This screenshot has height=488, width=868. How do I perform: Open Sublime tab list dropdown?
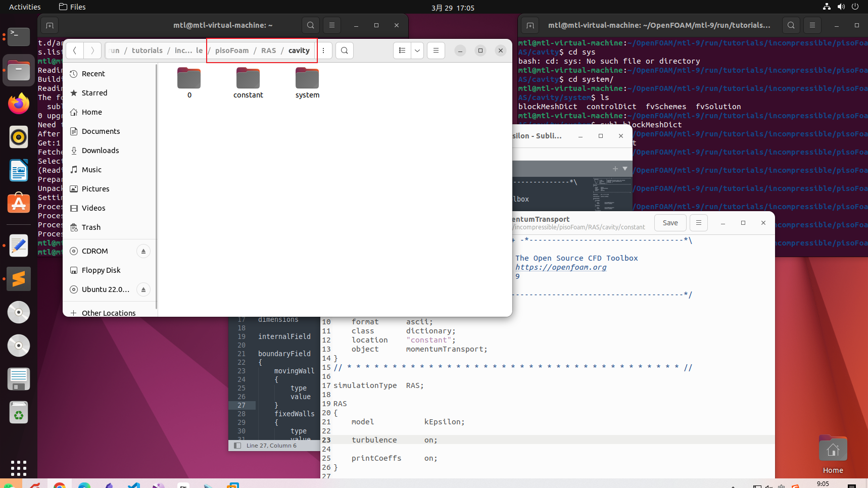coord(625,169)
